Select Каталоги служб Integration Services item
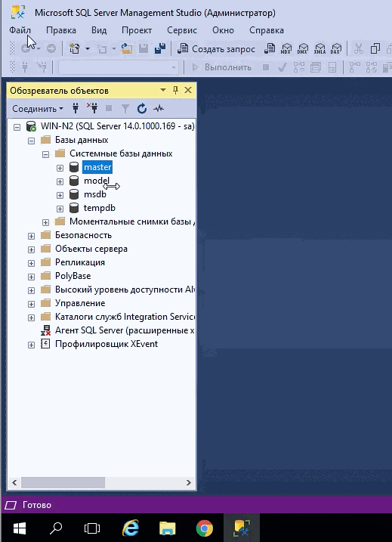Screen dimensions: 392x542 pos(125,317)
